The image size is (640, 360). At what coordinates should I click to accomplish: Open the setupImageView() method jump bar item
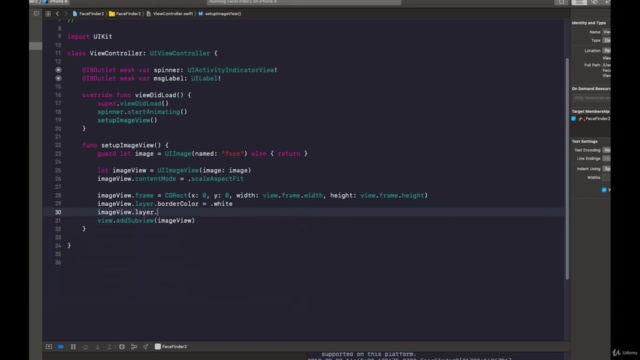coord(220,13)
